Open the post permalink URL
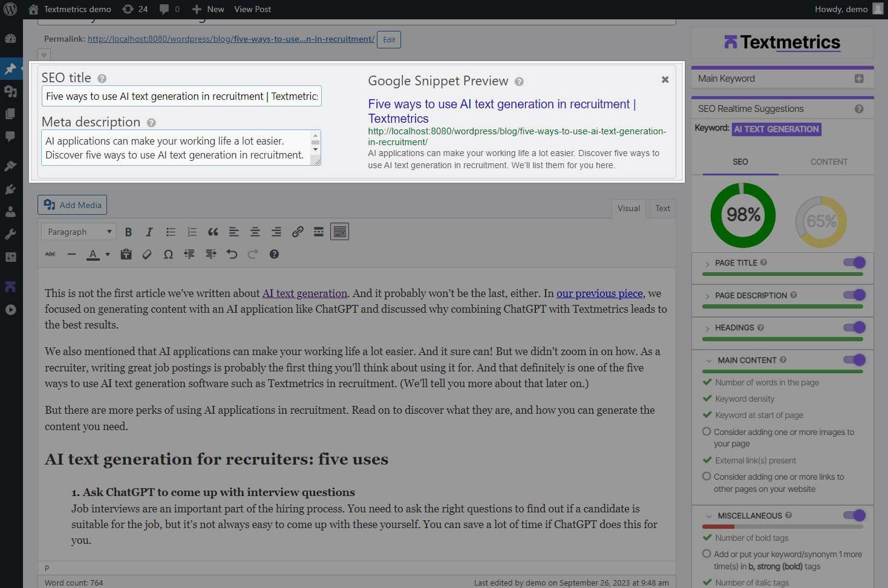The height and width of the screenshot is (588, 888). coord(231,39)
